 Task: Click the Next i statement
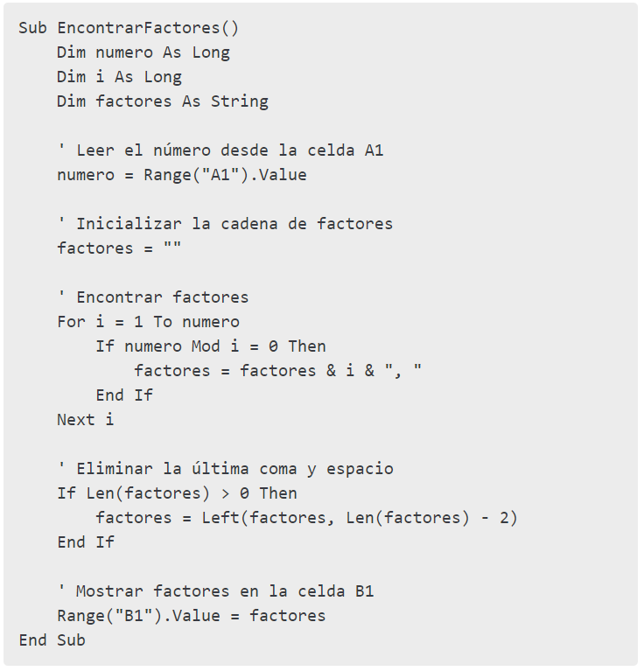coord(85,419)
